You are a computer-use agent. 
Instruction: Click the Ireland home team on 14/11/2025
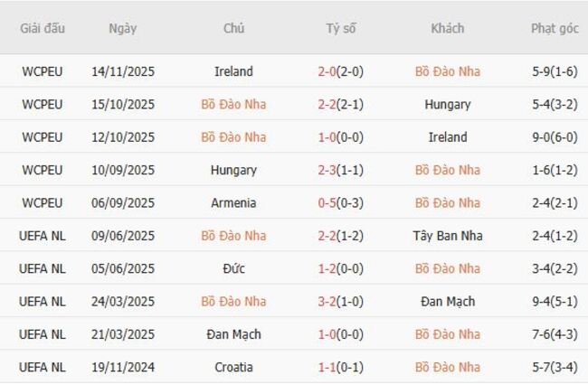[233, 71]
